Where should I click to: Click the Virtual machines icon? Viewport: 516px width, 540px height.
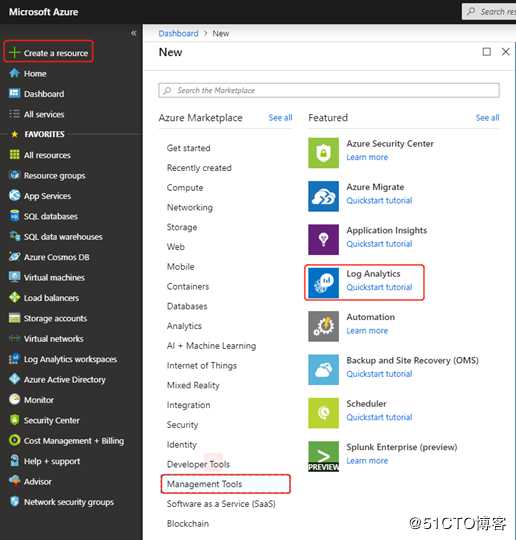[x=14, y=277]
